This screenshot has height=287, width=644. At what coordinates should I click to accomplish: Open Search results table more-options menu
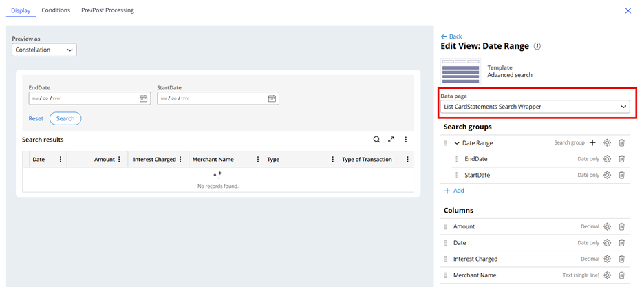point(406,140)
